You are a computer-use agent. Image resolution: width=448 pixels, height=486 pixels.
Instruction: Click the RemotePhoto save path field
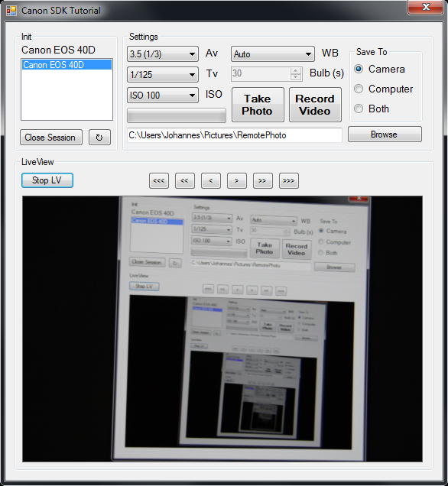pyautogui.click(x=235, y=135)
